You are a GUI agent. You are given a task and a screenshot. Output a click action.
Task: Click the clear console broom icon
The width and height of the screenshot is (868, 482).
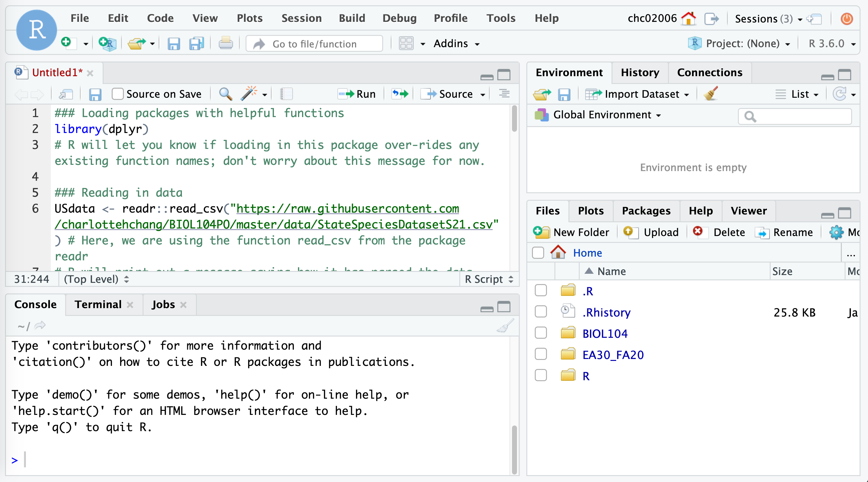click(x=505, y=325)
